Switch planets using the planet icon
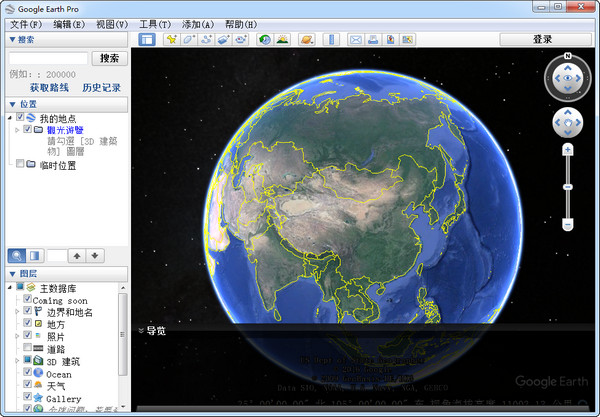 [307, 40]
